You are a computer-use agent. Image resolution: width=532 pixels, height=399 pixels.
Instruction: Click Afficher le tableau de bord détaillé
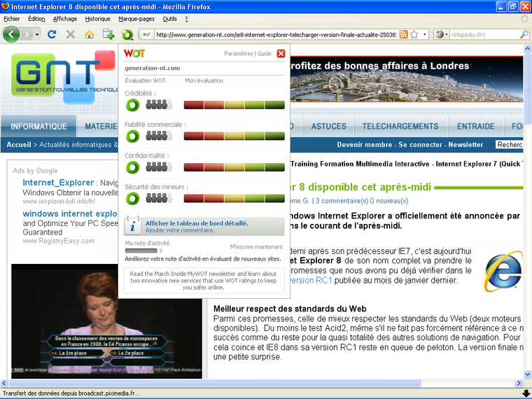point(197,223)
